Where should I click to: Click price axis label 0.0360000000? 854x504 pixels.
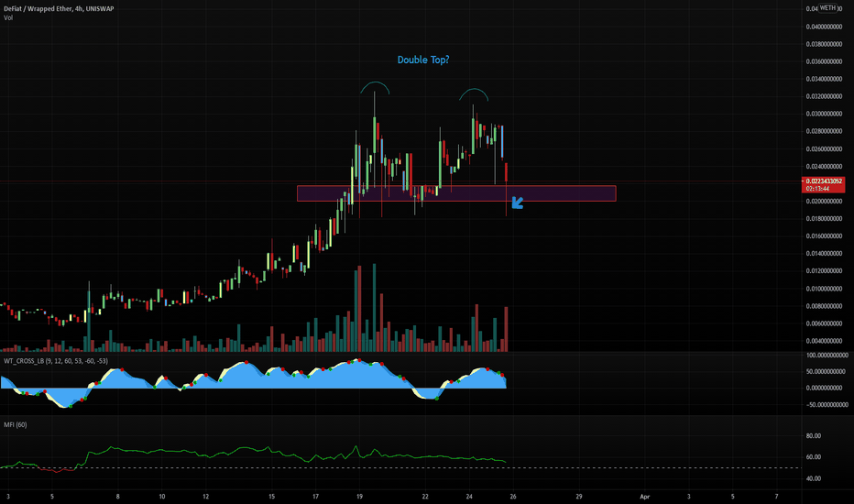click(824, 61)
